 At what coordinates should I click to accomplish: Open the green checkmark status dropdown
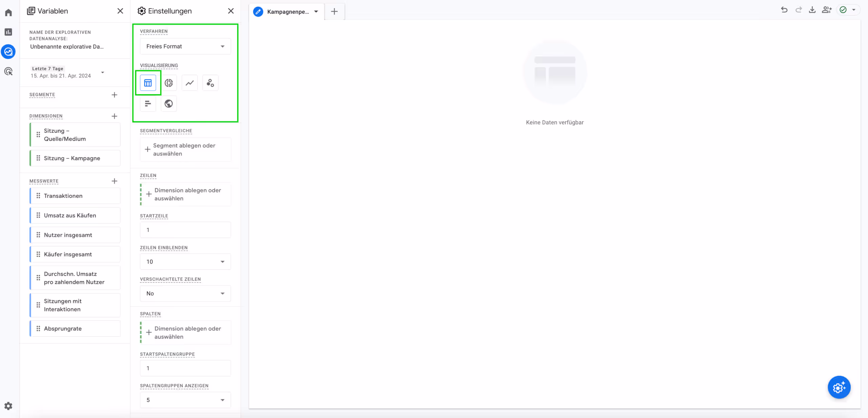(x=848, y=10)
